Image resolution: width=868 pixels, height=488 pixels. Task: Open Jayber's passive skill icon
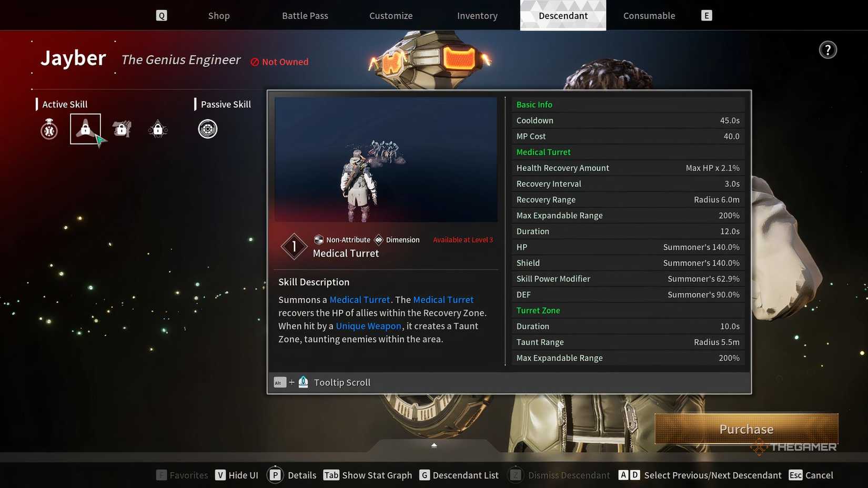tap(208, 129)
